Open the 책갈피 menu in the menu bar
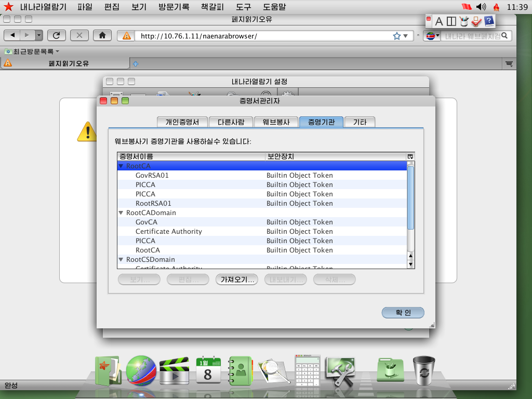 (x=211, y=7)
